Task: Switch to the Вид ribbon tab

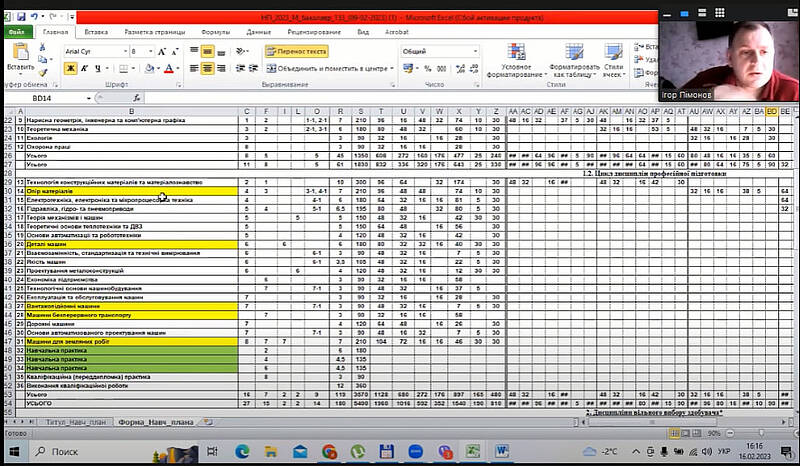Action: pos(363,32)
